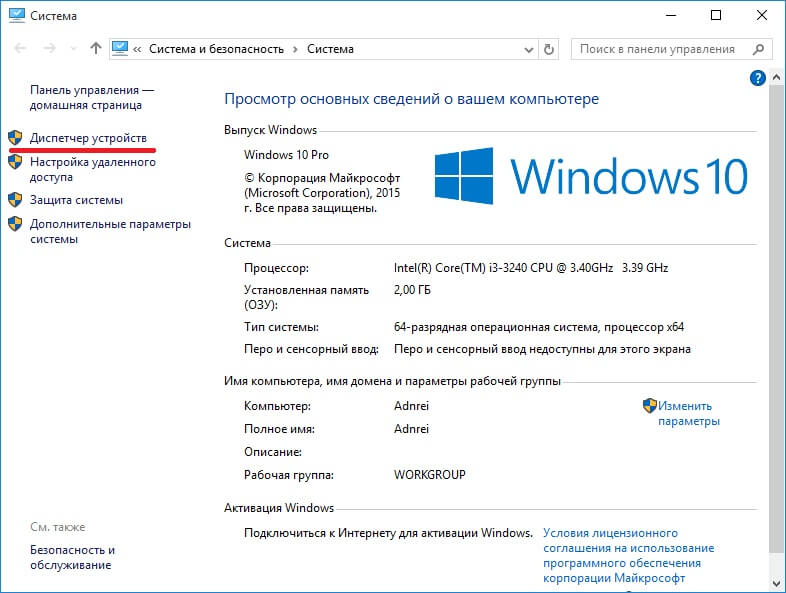Select the Система breadcrumb segment

[x=330, y=49]
